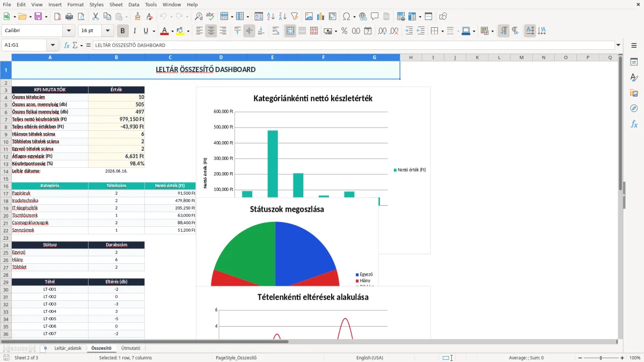Open the Font Name dropdown
This screenshot has height=362, width=644.
pyautogui.click(x=68, y=31)
